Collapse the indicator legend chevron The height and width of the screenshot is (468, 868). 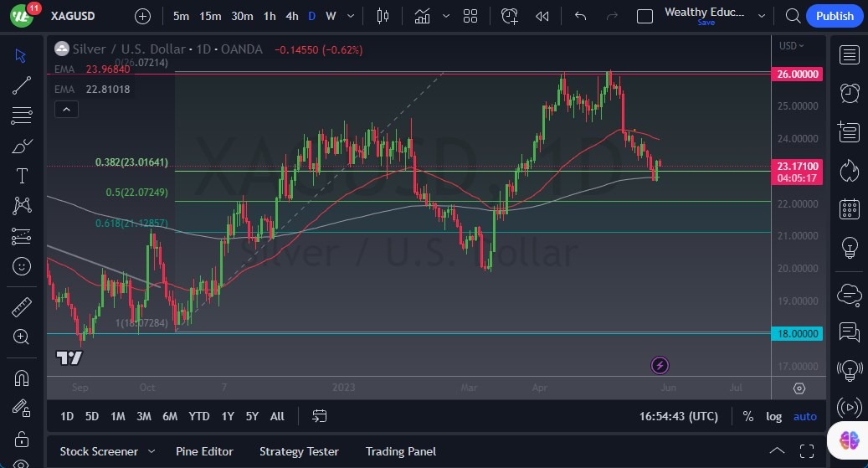coord(67,109)
